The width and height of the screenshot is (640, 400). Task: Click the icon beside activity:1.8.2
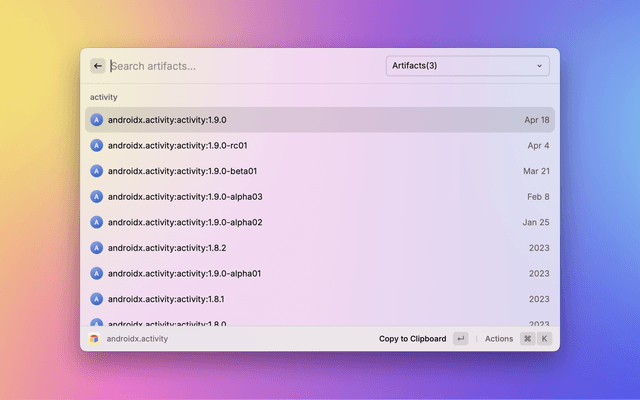[x=97, y=248]
